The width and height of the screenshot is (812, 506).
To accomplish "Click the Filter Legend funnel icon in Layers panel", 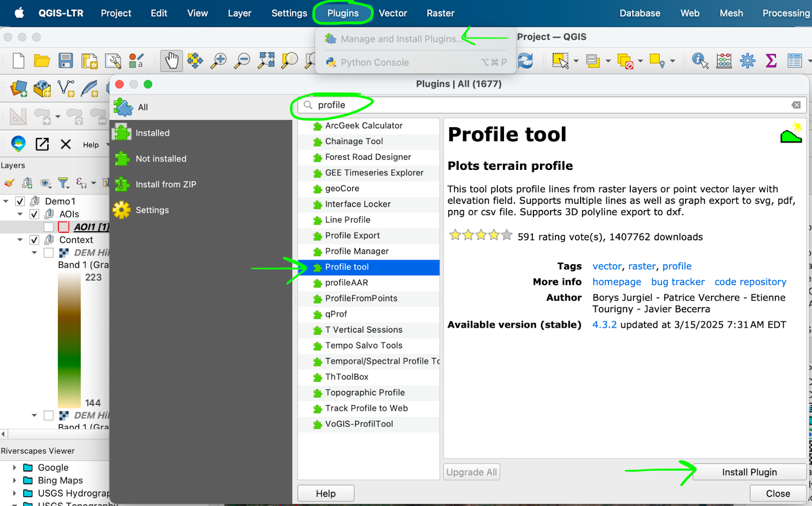I will [63, 183].
